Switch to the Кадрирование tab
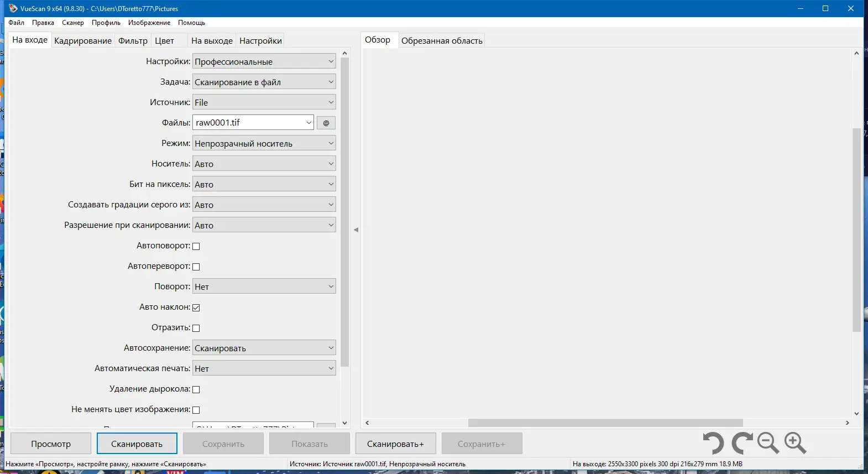Image resolution: width=868 pixels, height=474 pixels. pyautogui.click(x=83, y=40)
